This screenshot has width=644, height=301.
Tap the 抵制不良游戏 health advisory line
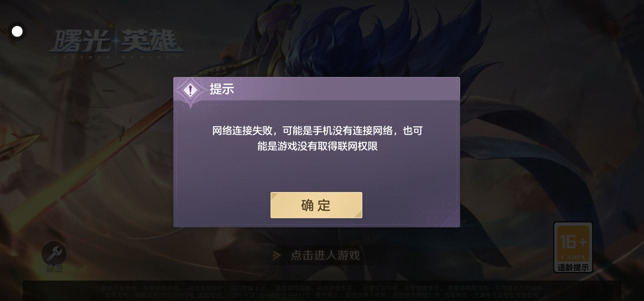pyautogui.click(x=322, y=288)
